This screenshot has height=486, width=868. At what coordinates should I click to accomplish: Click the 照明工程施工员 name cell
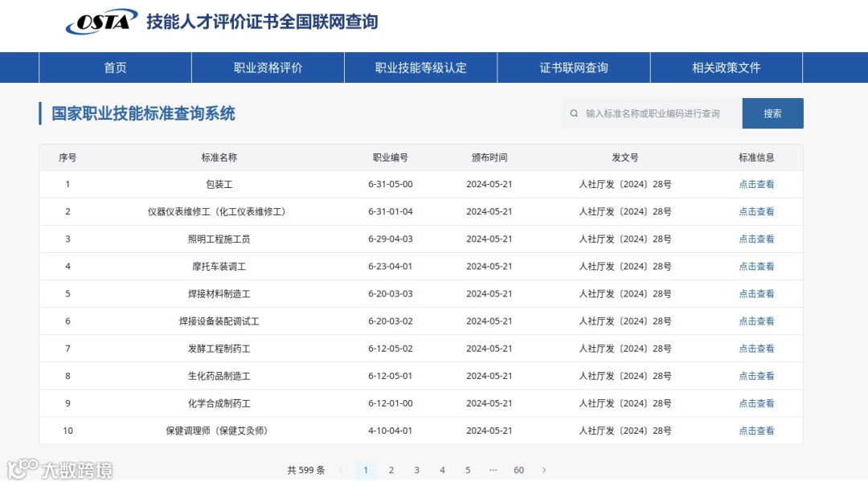pos(219,239)
